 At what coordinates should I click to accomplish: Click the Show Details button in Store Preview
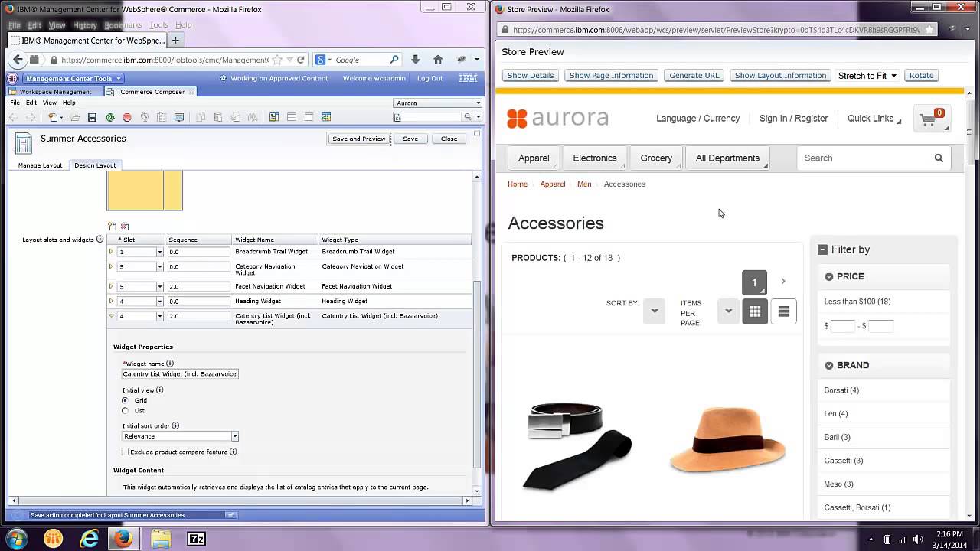click(530, 76)
